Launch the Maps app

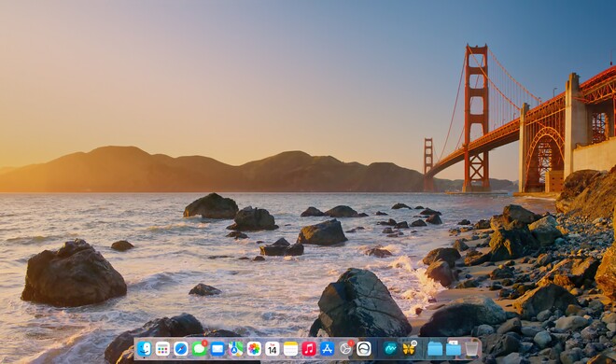[236, 349]
